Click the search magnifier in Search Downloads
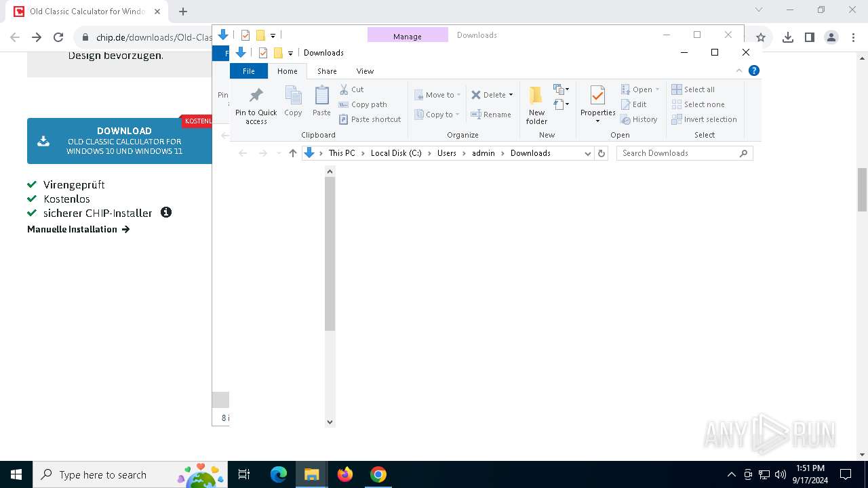 (743, 153)
